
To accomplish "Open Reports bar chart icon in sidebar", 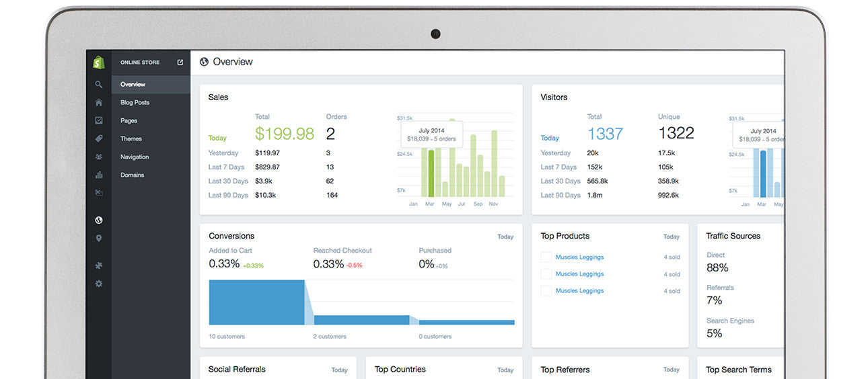I will [99, 175].
